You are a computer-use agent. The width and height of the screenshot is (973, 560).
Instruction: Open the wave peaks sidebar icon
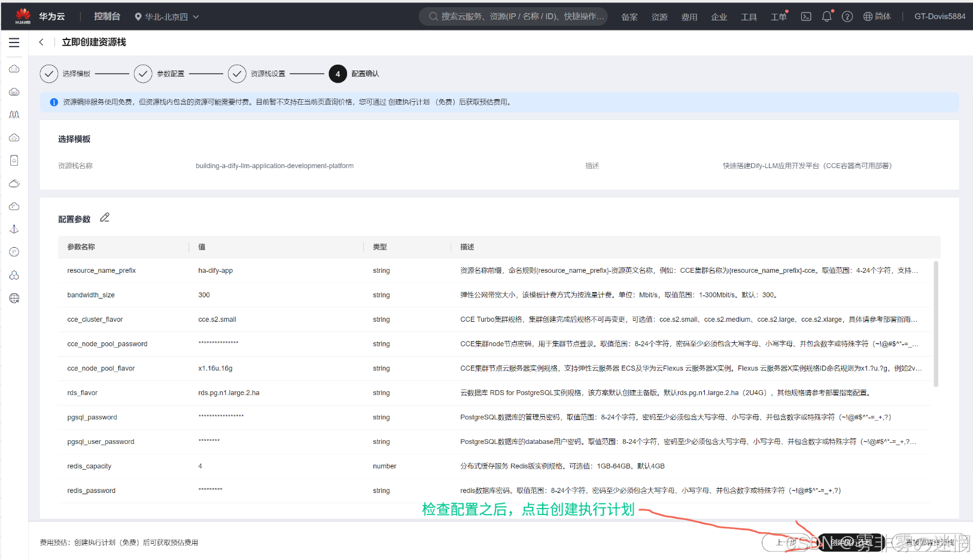click(14, 115)
